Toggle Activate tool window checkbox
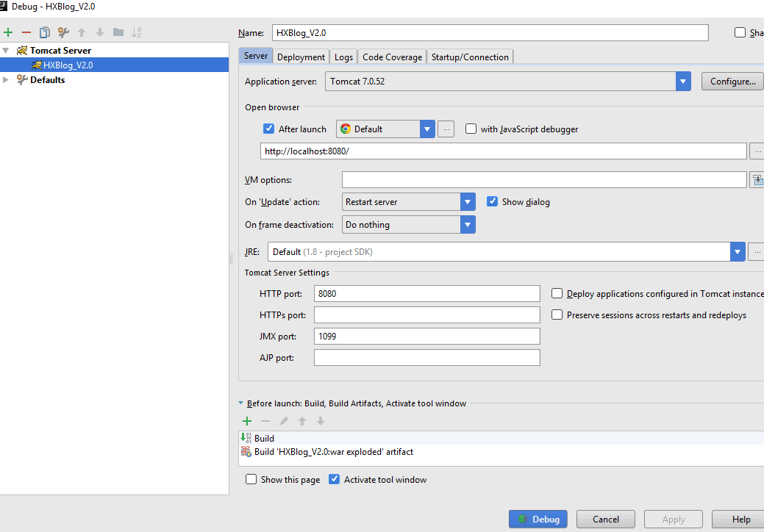Image resolution: width=764 pixels, height=532 pixels. (x=335, y=479)
